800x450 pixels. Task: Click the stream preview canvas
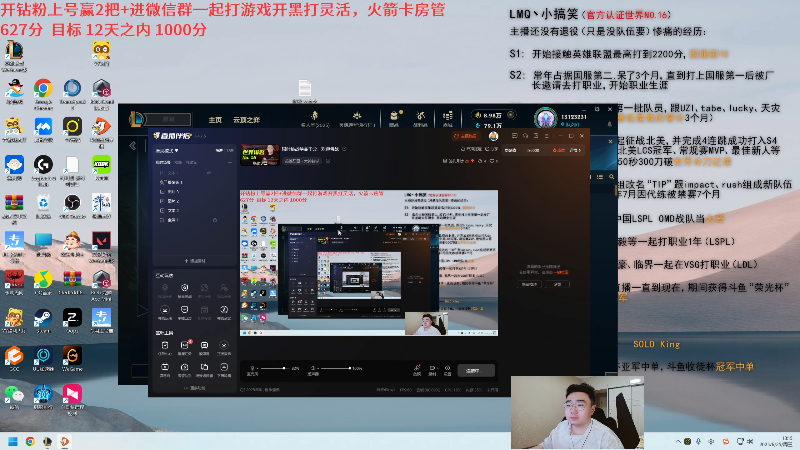369,263
